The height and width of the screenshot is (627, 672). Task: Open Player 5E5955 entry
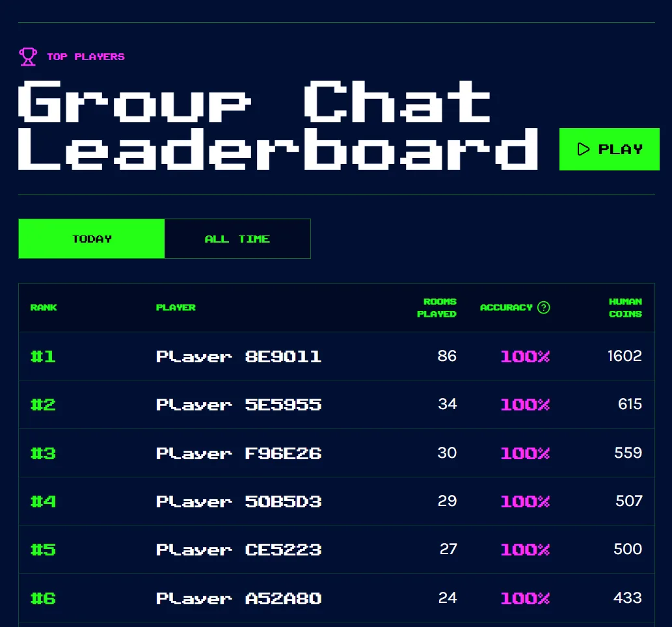click(x=239, y=404)
